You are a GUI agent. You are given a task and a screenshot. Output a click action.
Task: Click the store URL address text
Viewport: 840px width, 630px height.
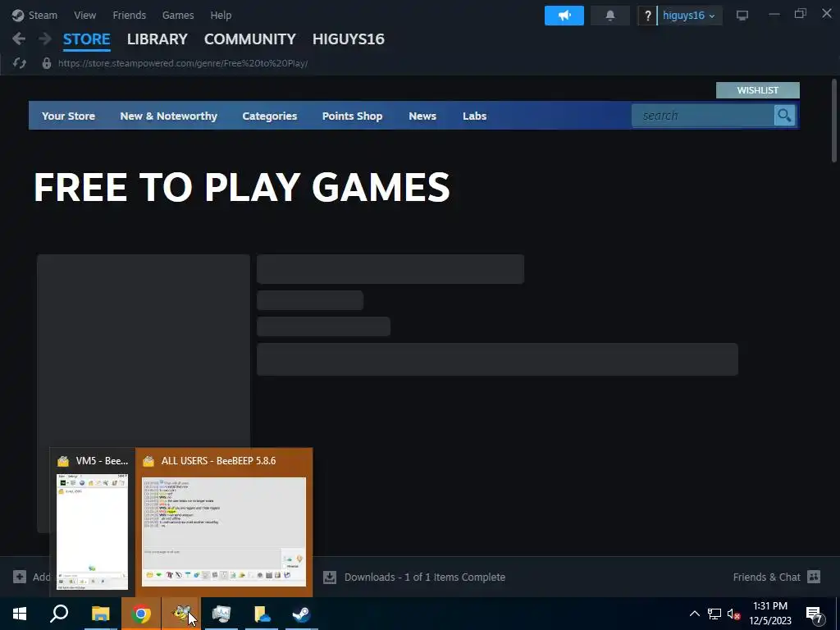coord(183,63)
